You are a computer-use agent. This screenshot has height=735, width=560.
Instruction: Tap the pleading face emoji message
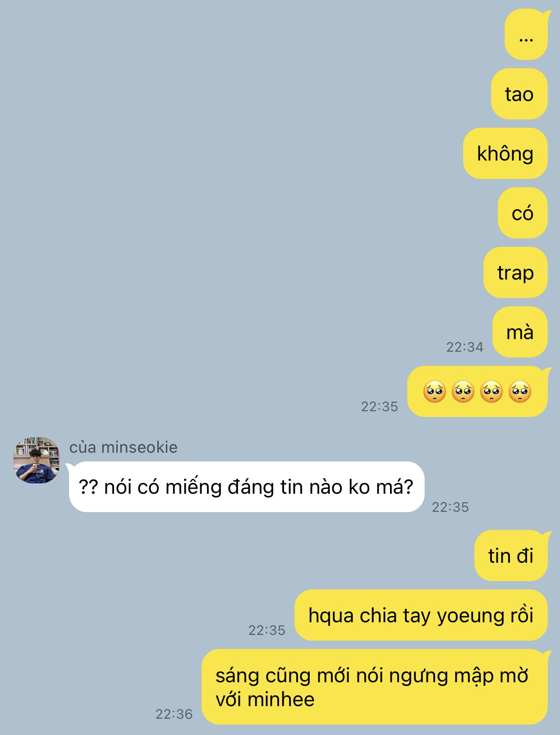(x=478, y=391)
